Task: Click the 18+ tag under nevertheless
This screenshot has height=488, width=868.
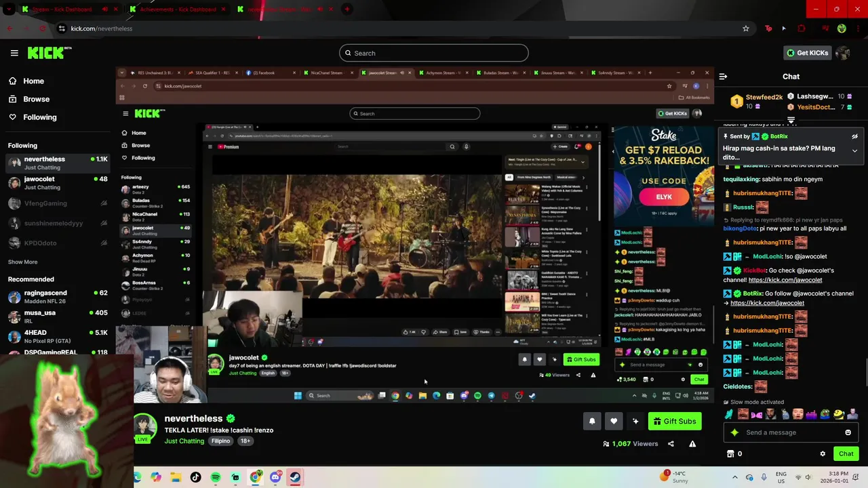Action: tap(245, 441)
